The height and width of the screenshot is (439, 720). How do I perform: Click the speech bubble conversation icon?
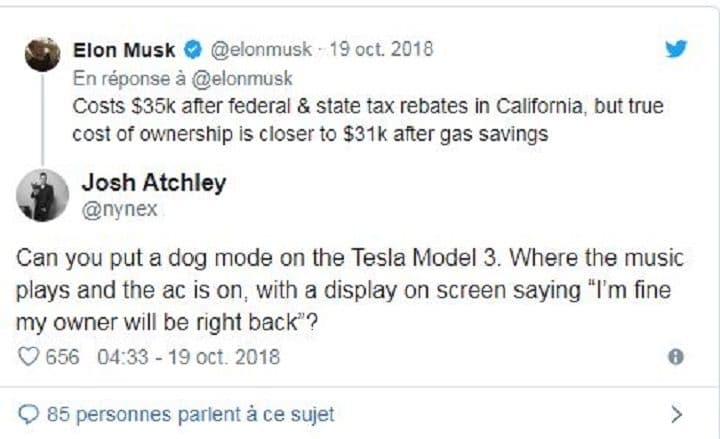[29, 413]
